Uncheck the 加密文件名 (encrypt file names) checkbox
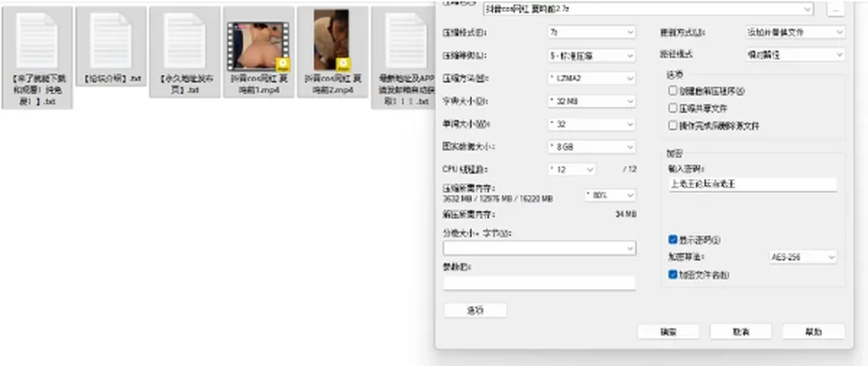 point(673,274)
